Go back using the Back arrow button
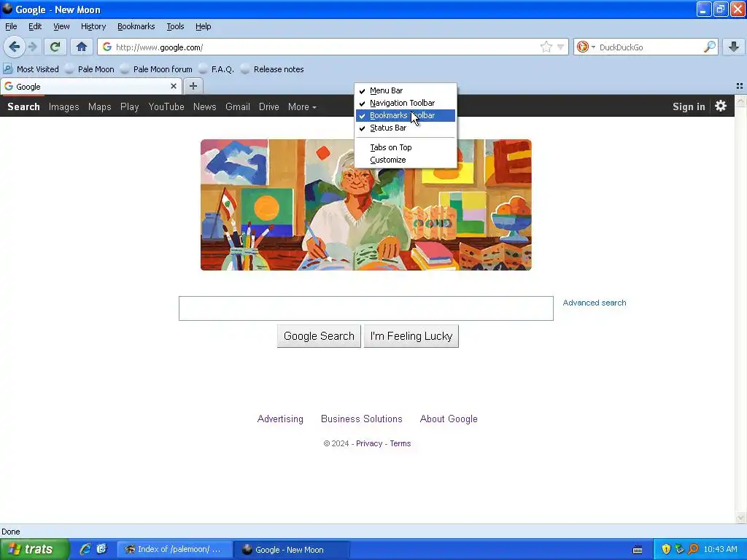The image size is (747, 560). point(15,47)
